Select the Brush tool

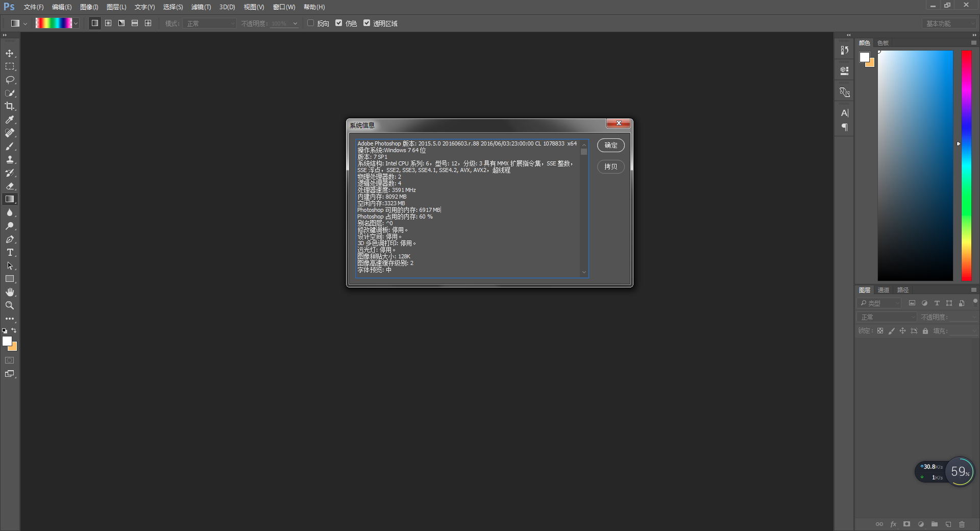(x=10, y=147)
